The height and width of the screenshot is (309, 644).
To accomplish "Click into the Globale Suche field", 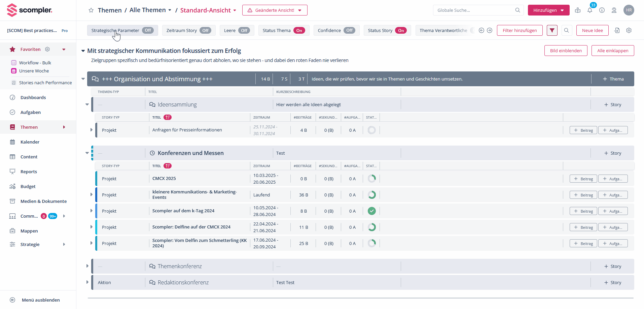I will (x=474, y=10).
